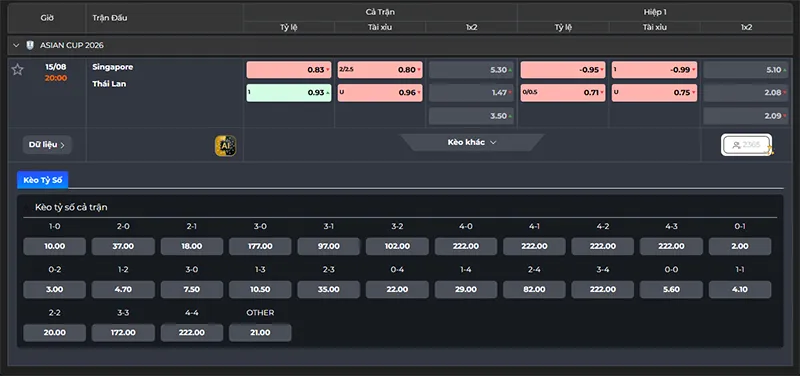Select first-half over 1 odds -0.99
This screenshot has height=376, width=800.
654,70
